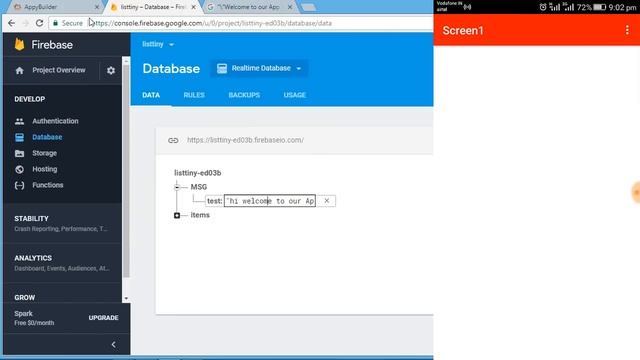Collapse the MSG tree node
Screen dimensions: 640x360
click(177, 187)
